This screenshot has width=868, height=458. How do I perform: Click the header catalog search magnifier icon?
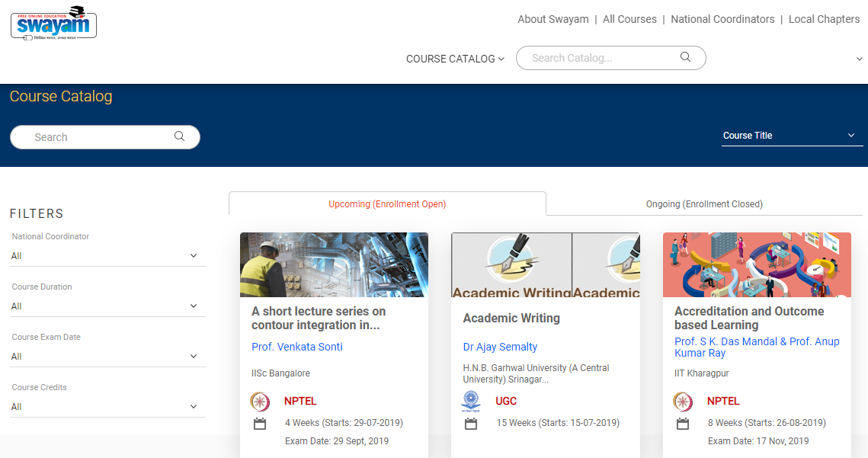[685, 57]
